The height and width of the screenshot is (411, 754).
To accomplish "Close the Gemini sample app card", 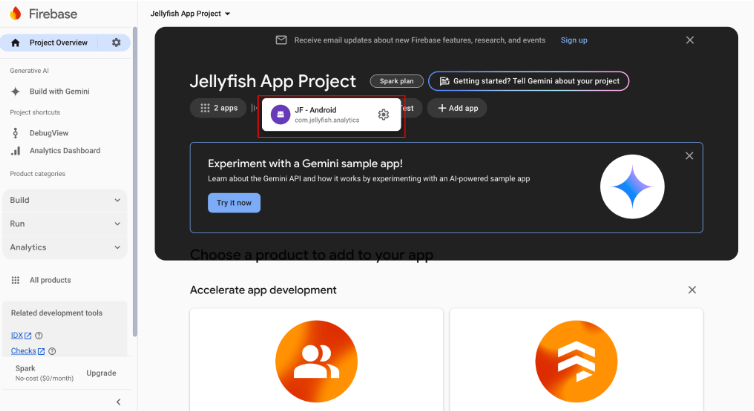I will [689, 156].
